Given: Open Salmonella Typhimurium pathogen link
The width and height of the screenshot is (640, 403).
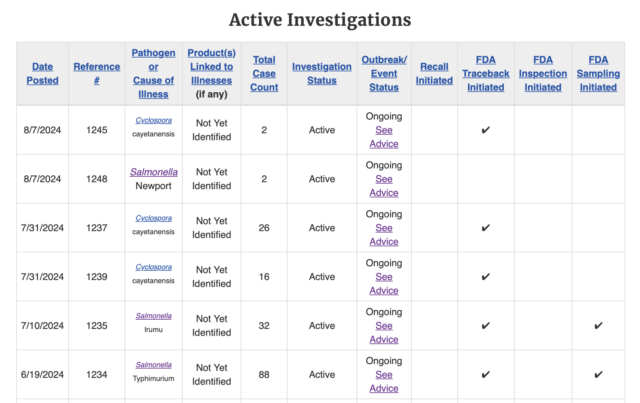Looking at the screenshot, I should pos(153,365).
